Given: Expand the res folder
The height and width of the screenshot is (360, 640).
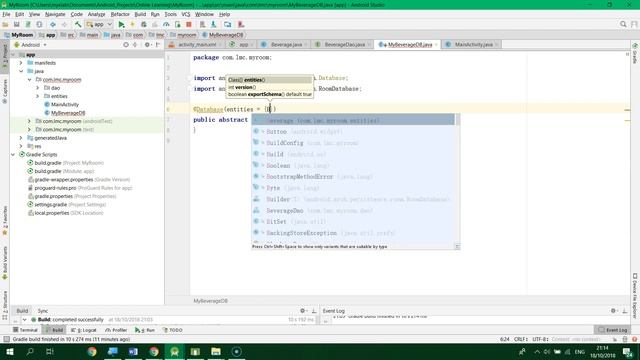Looking at the screenshot, I should (21, 146).
